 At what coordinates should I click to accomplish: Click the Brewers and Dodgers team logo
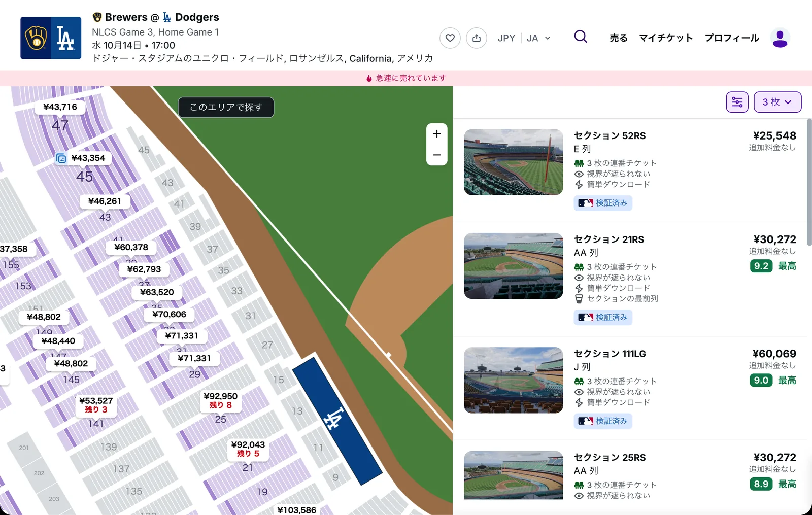tap(51, 38)
